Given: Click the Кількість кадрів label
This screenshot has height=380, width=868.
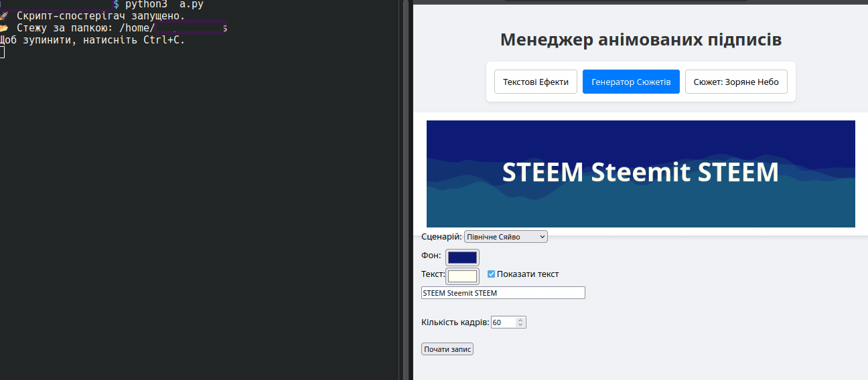Looking at the screenshot, I should (455, 322).
